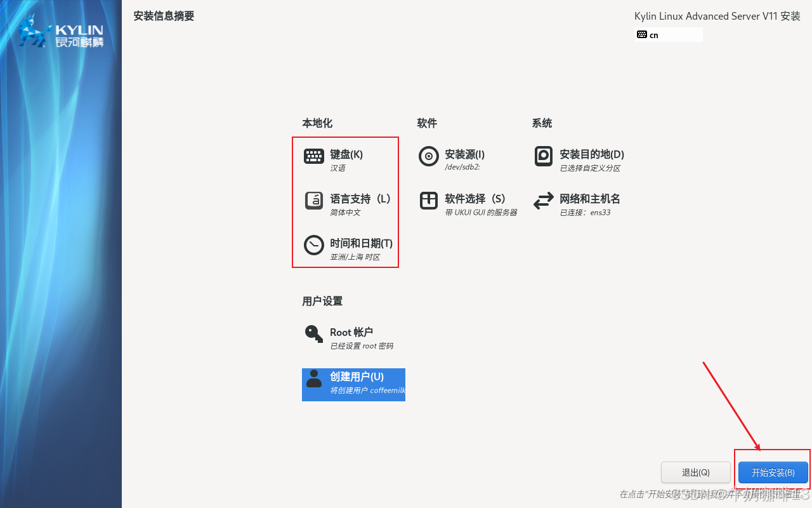This screenshot has height=508, width=812.
Task: Click the 亚洲/上海 时区 status text
Action: 355,257
